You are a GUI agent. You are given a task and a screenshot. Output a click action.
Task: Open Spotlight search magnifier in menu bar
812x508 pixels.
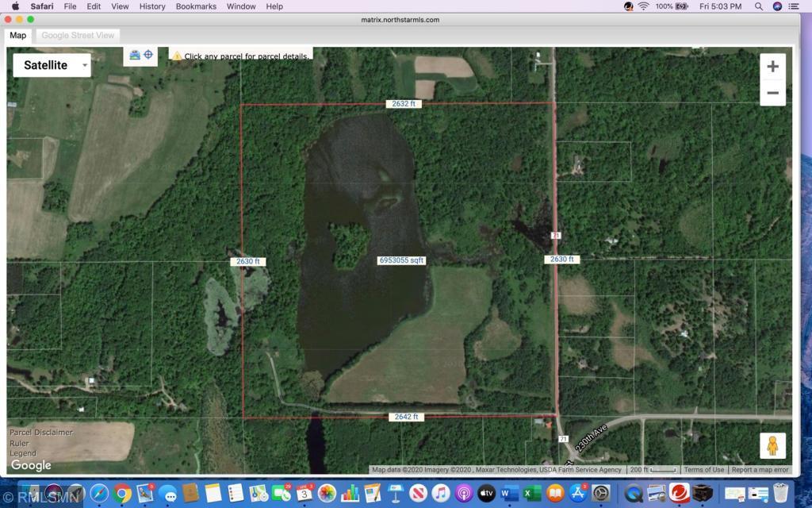[759, 6]
